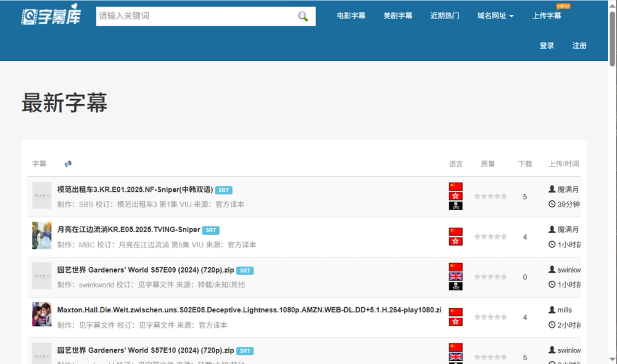Click SRT badge on 月亮在江边流淌 row
This screenshot has width=617, height=364.
pyautogui.click(x=211, y=230)
